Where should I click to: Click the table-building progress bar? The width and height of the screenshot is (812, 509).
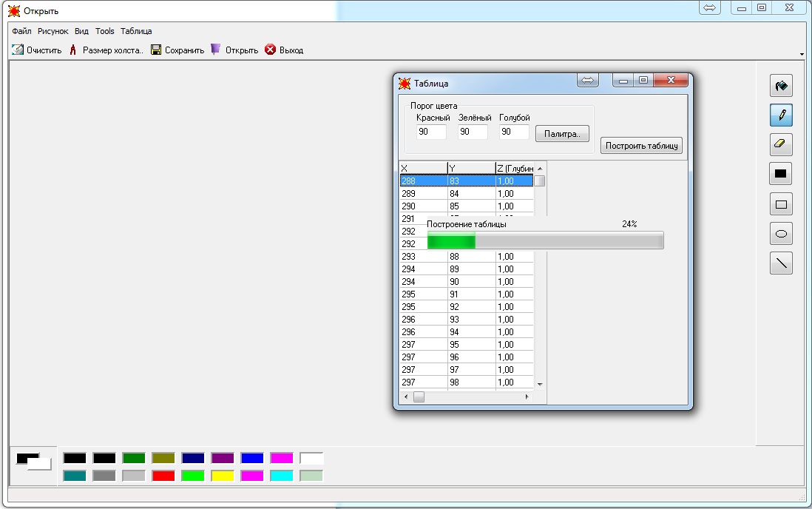[545, 240]
